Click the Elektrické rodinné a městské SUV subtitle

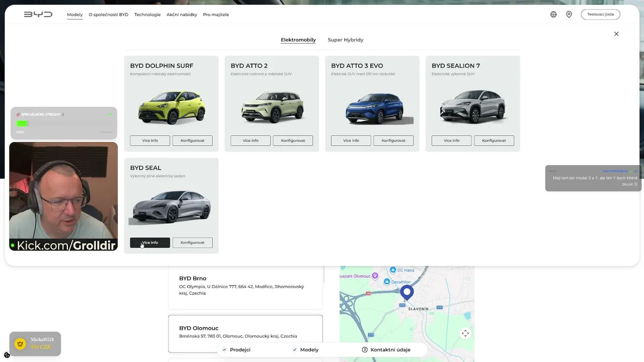point(261,74)
